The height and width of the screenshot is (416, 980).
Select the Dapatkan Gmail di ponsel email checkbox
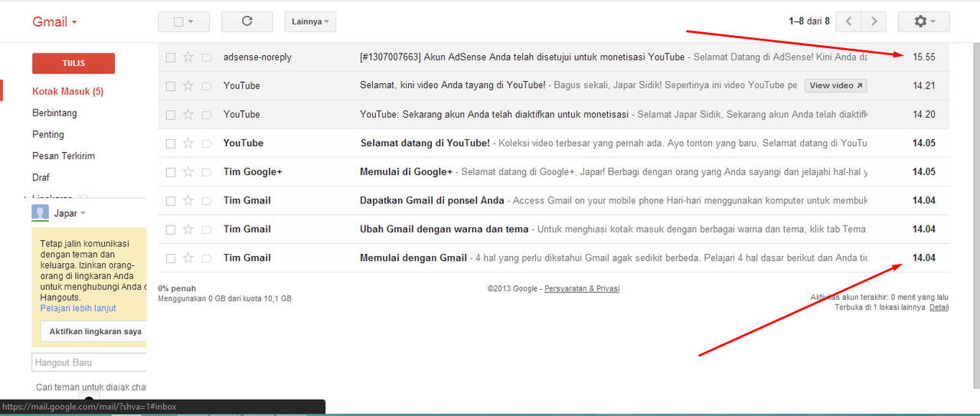(x=171, y=201)
